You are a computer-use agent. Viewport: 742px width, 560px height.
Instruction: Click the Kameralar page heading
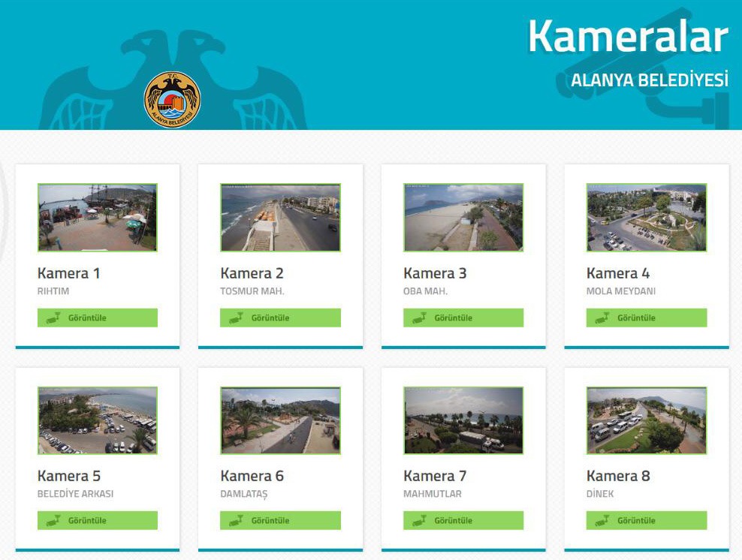point(628,37)
